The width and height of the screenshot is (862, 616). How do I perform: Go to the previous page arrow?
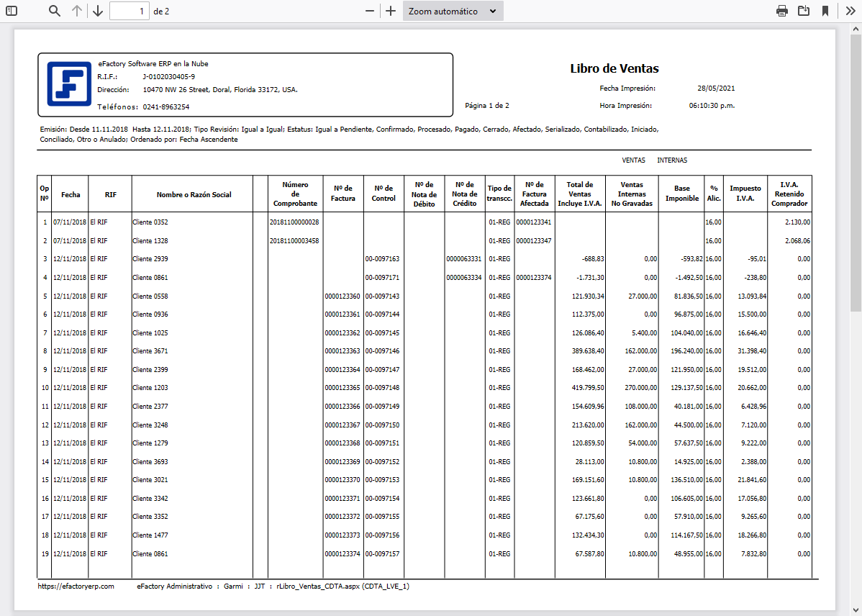coord(77,11)
